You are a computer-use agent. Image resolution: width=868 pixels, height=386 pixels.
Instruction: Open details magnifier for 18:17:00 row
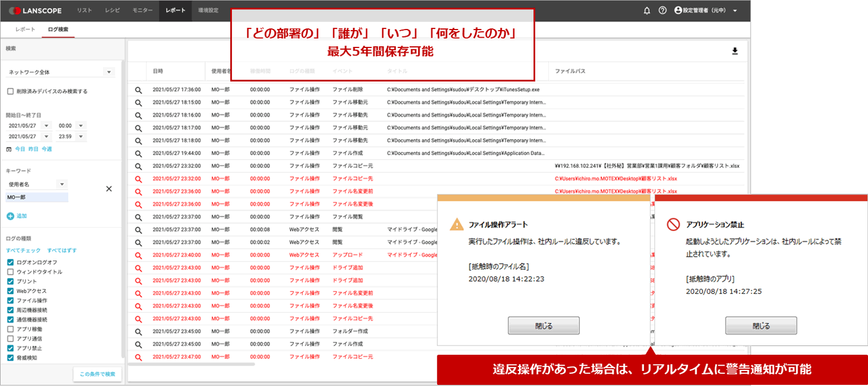(x=138, y=128)
